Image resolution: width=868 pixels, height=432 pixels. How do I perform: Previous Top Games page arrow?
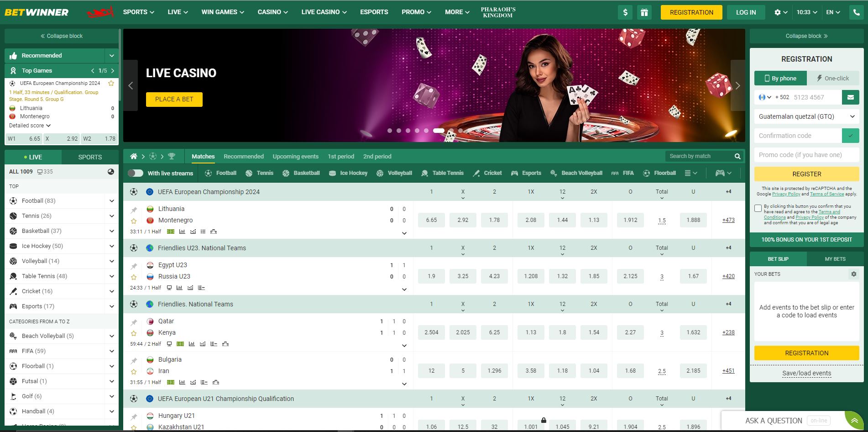click(93, 70)
